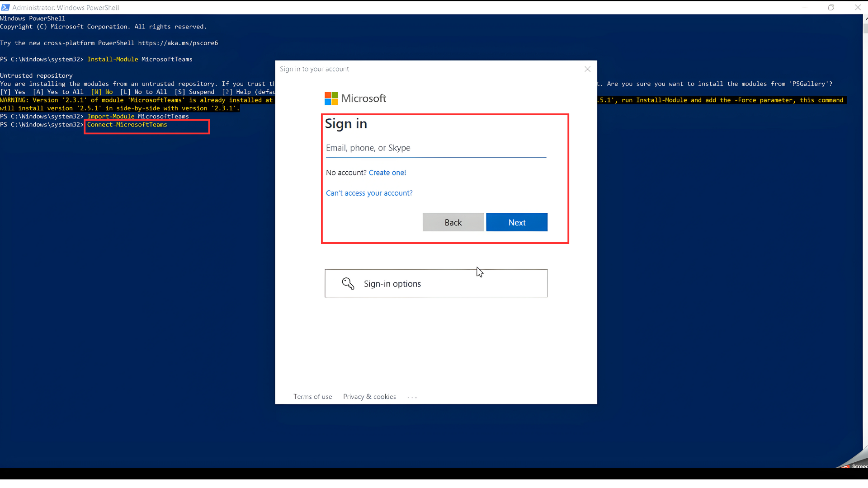The width and height of the screenshot is (868, 488).
Task: Click the Sign in heading
Action: 346,124
